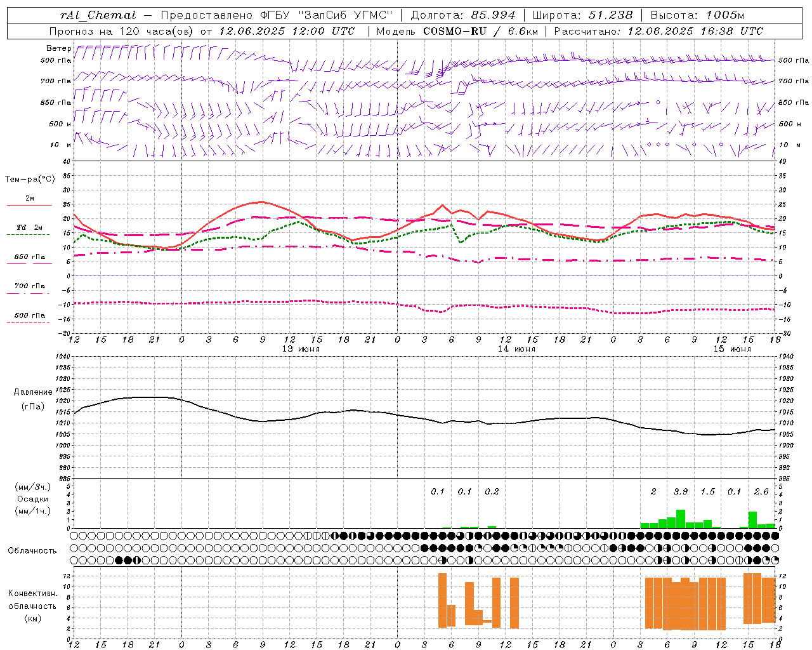Screen dimensions: 812x650
Task: Click the 0.2 precipitation total
Action: (x=492, y=491)
